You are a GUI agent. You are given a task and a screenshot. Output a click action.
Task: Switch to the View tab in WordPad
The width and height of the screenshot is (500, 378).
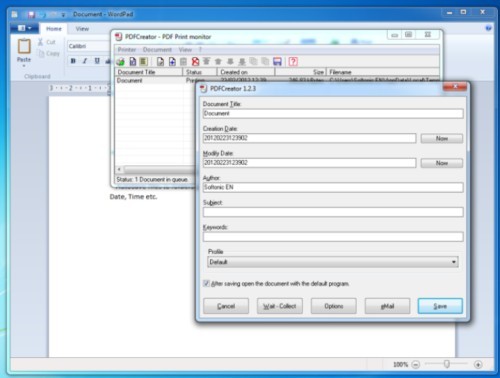click(82, 29)
